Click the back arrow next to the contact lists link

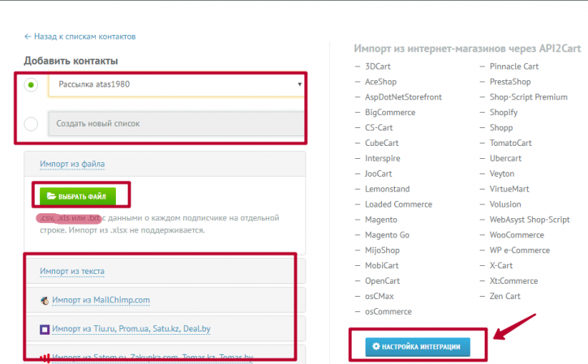(x=28, y=36)
